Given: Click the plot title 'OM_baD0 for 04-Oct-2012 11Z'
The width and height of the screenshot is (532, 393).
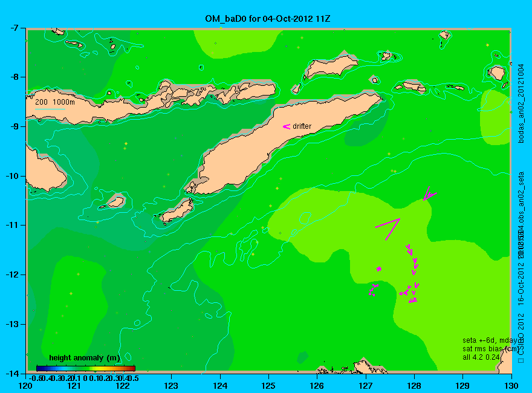Looking at the screenshot, I should click(x=267, y=18).
